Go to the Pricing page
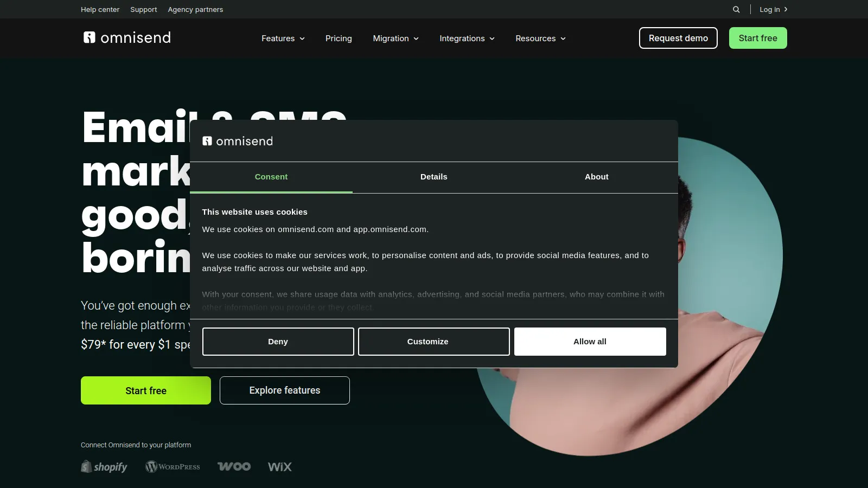The width and height of the screenshot is (868, 488). [339, 38]
